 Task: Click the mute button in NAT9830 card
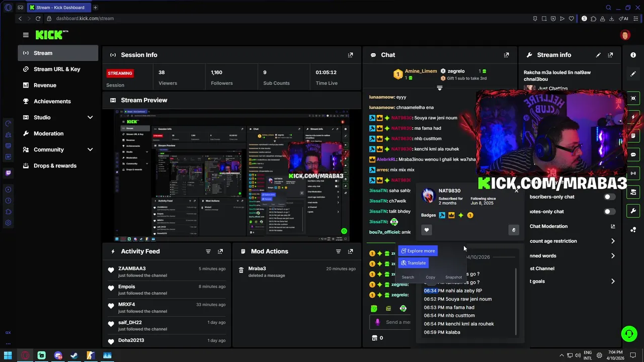pyautogui.click(x=513, y=230)
